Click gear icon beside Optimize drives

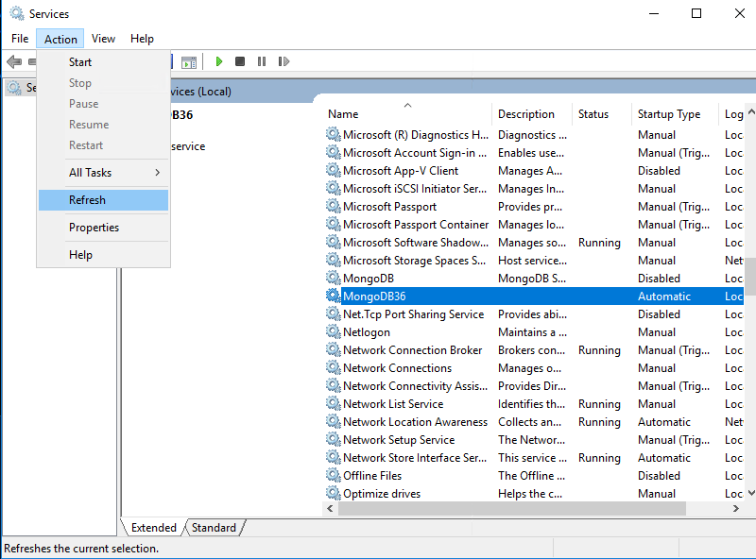pos(334,493)
